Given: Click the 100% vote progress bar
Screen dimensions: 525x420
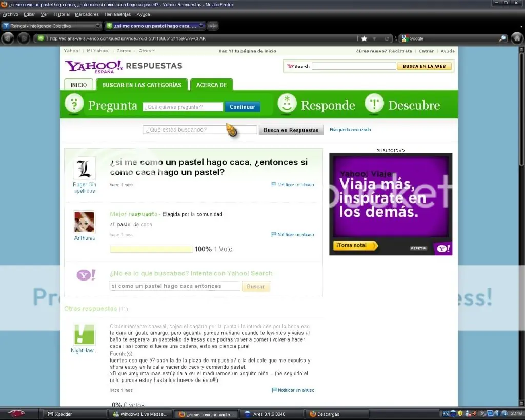Looking at the screenshot, I should 151,249.
